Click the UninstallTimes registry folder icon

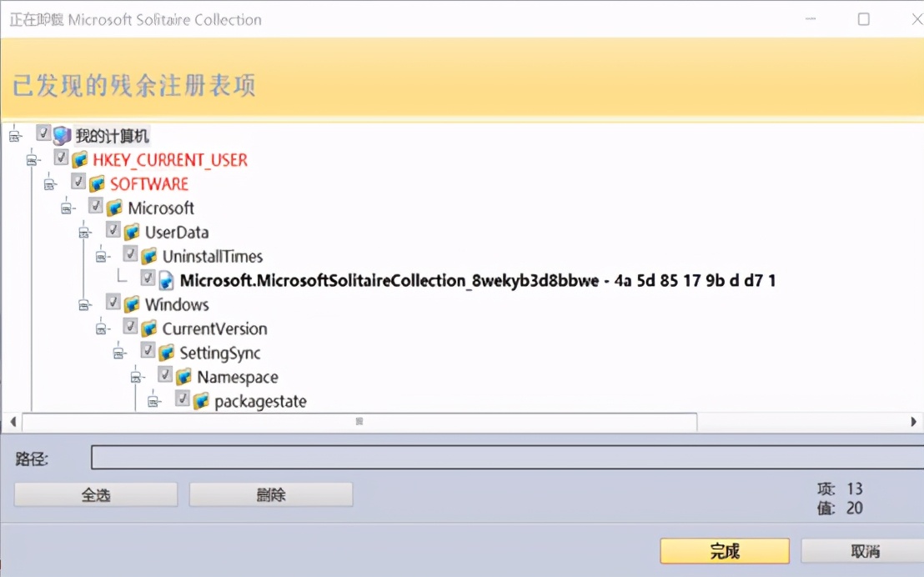pyautogui.click(x=149, y=256)
